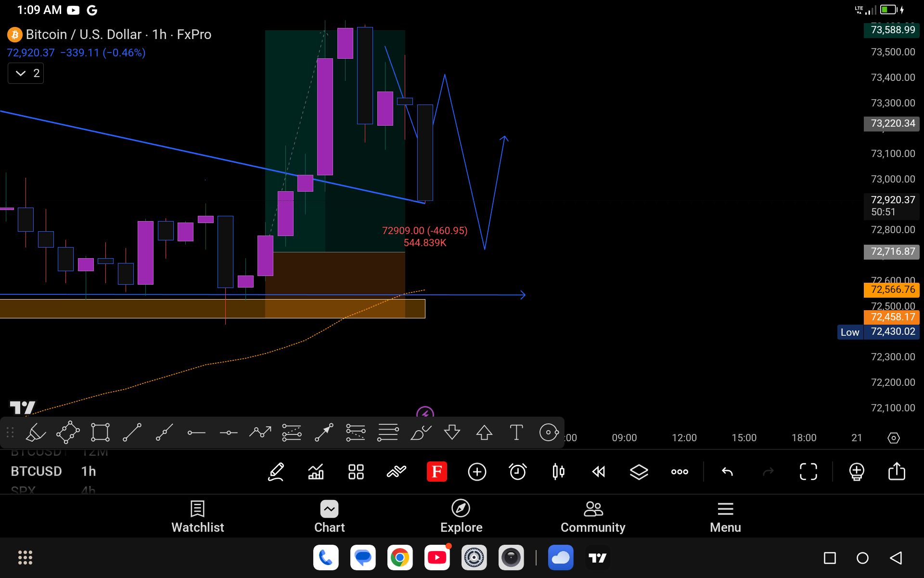The image size is (924, 578).
Task: Pick the Text annotation tool
Action: (516, 433)
